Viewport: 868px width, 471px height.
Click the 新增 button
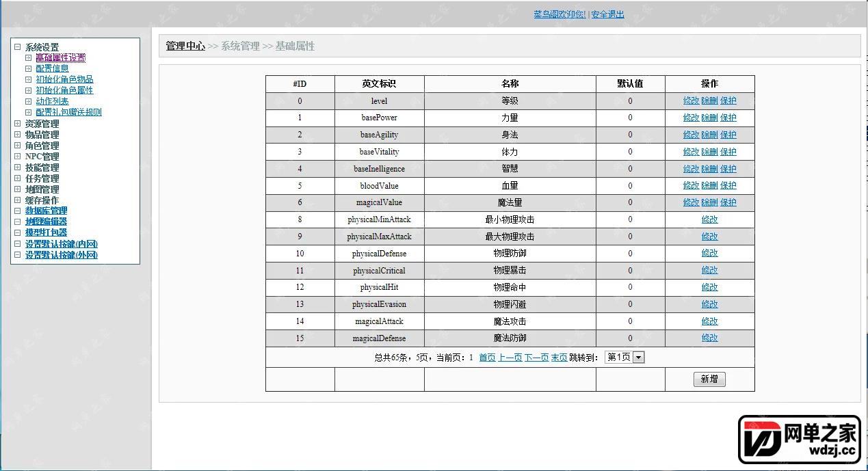pyautogui.click(x=709, y=379)
